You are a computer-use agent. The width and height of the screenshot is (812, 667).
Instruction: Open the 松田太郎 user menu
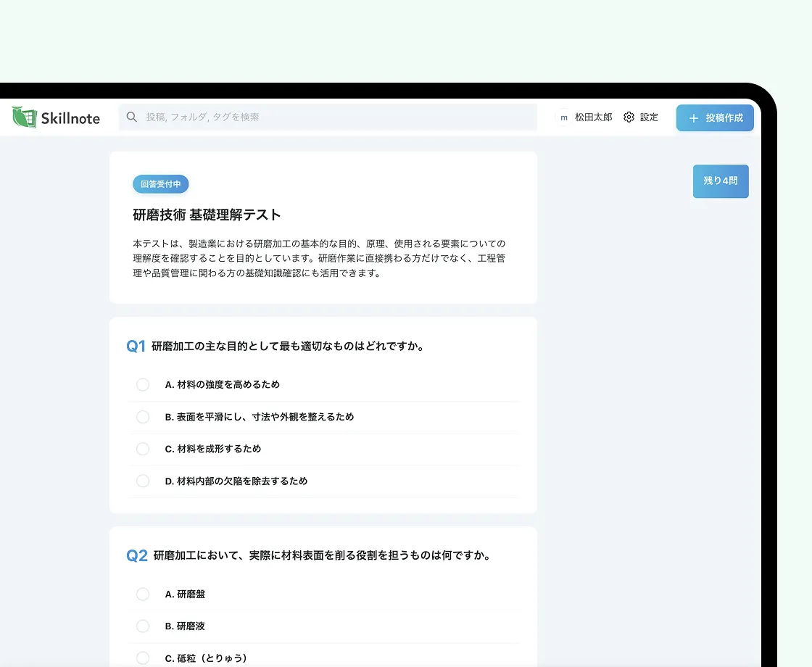593,117
